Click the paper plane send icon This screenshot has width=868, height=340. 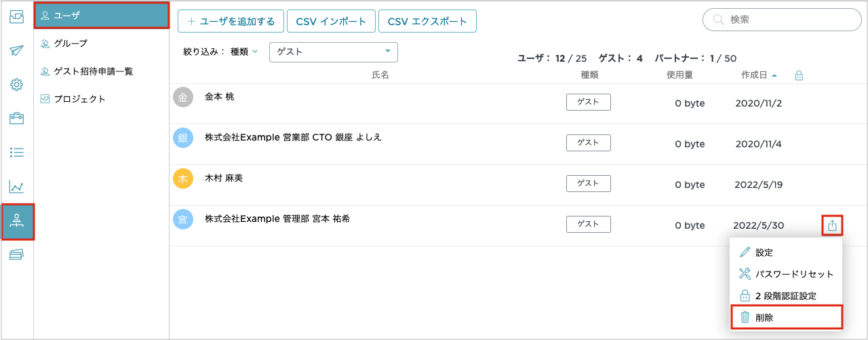(x=17, y=51)
